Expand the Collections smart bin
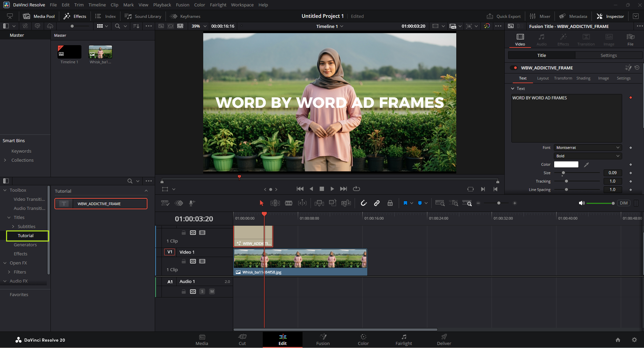Viewport: 644px width, 348px height. click(x=5, y=160)
